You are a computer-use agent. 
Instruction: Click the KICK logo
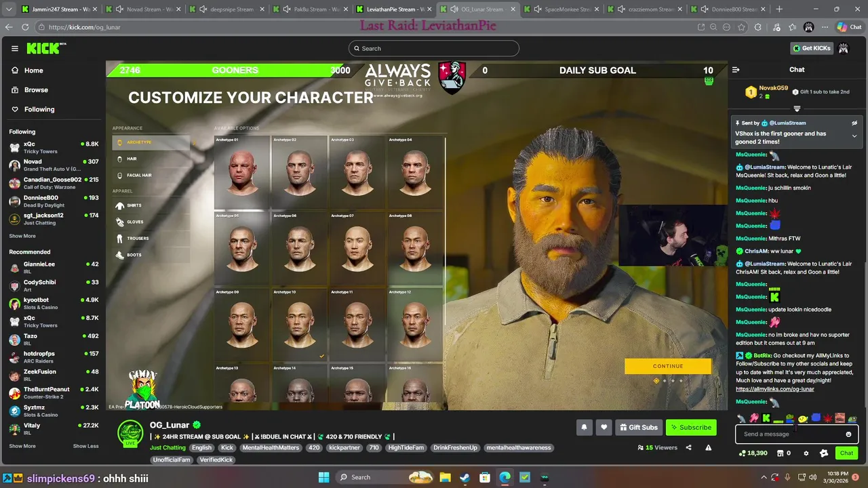point(45,48)
